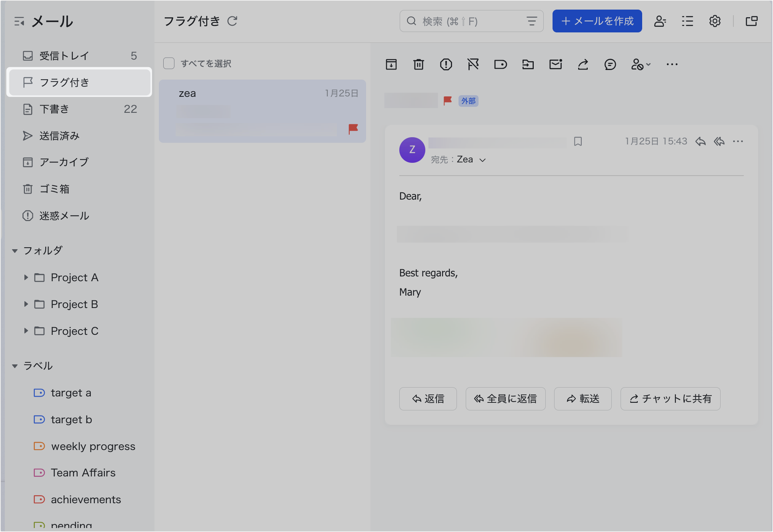Mark email as spam with exclamation icon
The height and width of the screenshot is (532, 773).
[x=446, y=64]
